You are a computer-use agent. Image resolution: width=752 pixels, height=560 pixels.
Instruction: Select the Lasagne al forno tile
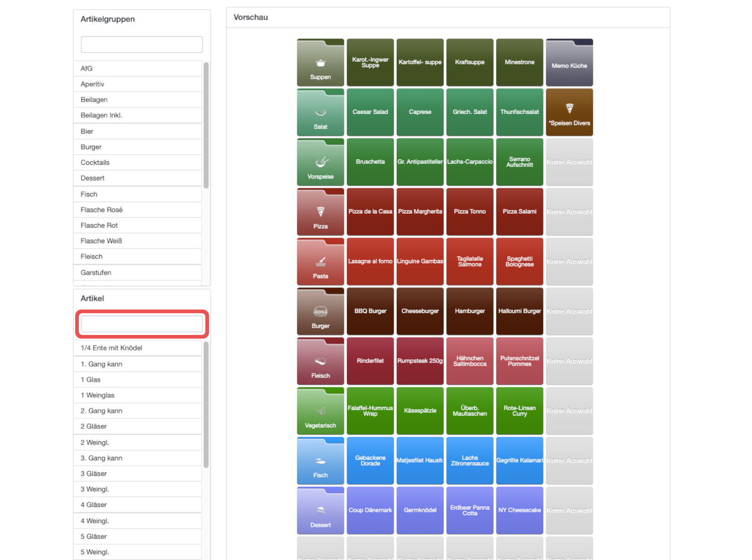[x=370, y=261]
